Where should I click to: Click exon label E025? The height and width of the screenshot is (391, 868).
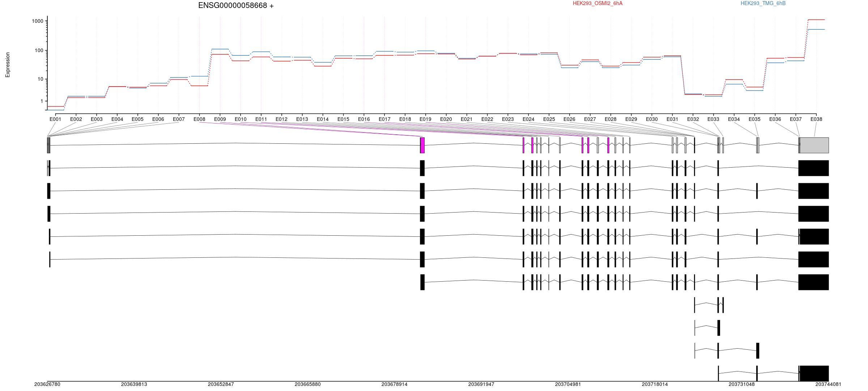[x=549, y=119]
